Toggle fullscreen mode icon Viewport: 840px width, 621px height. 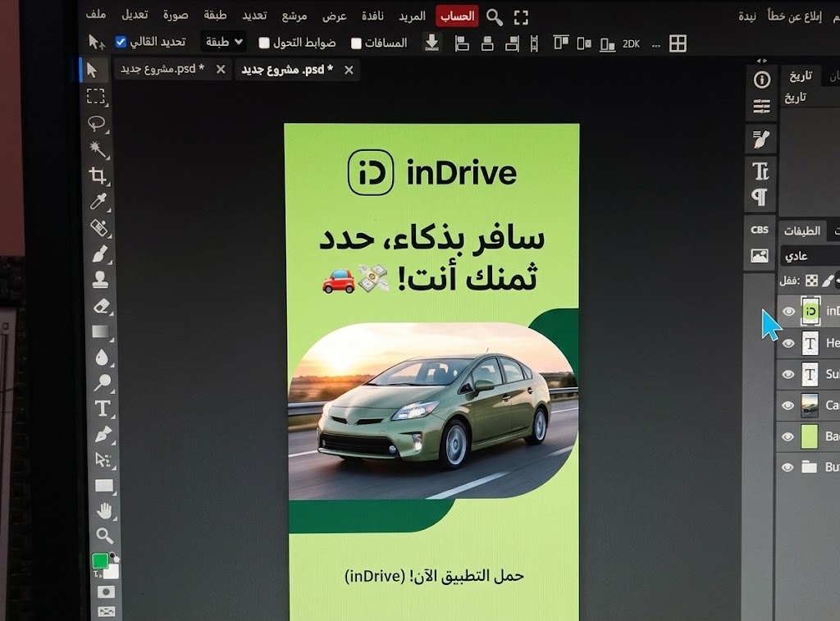point(521,18)
